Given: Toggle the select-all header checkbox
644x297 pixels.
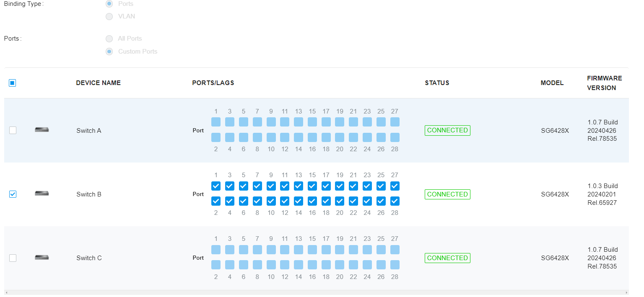Looking at the screenshot, I should pos(12,83).
